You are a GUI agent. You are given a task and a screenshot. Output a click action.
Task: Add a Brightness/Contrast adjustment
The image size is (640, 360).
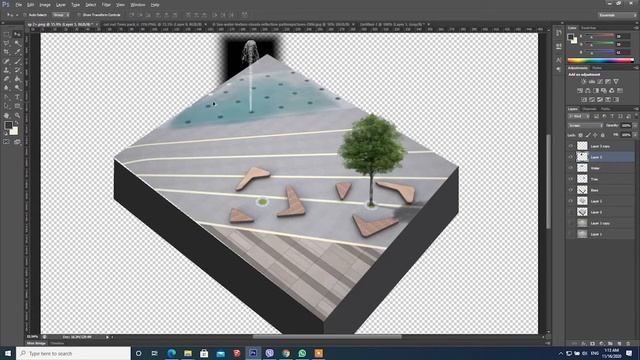pos(583,82)
